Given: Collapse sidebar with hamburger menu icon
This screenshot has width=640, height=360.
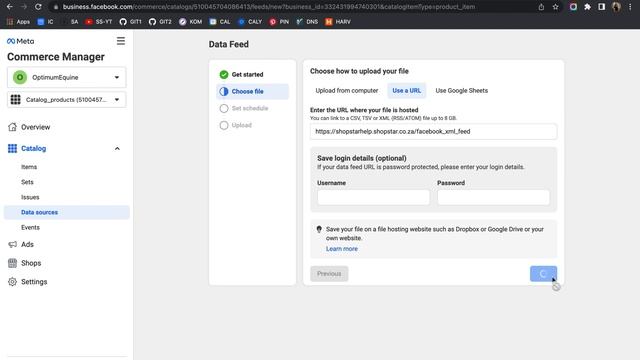Looking at the screenshot, I should (x=121, y=41).
